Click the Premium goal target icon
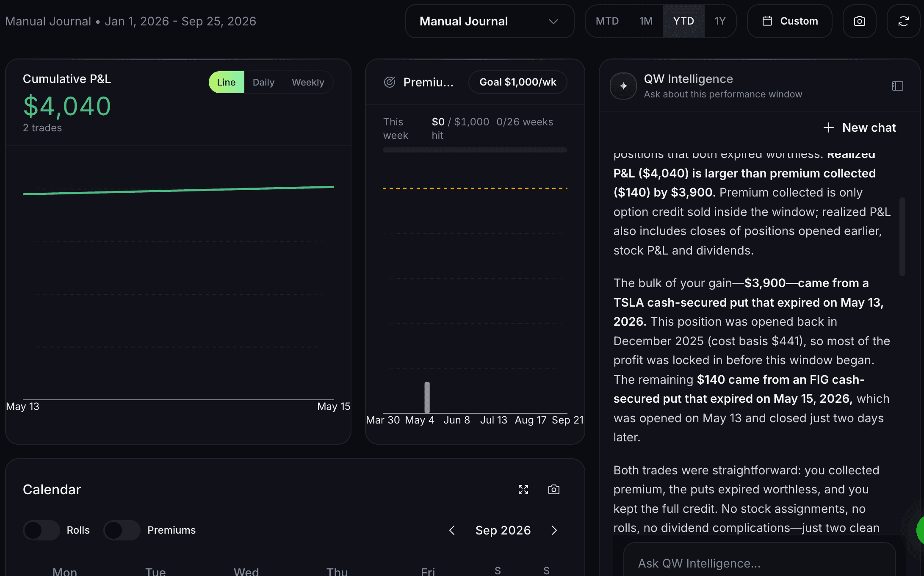 point(390,82)
